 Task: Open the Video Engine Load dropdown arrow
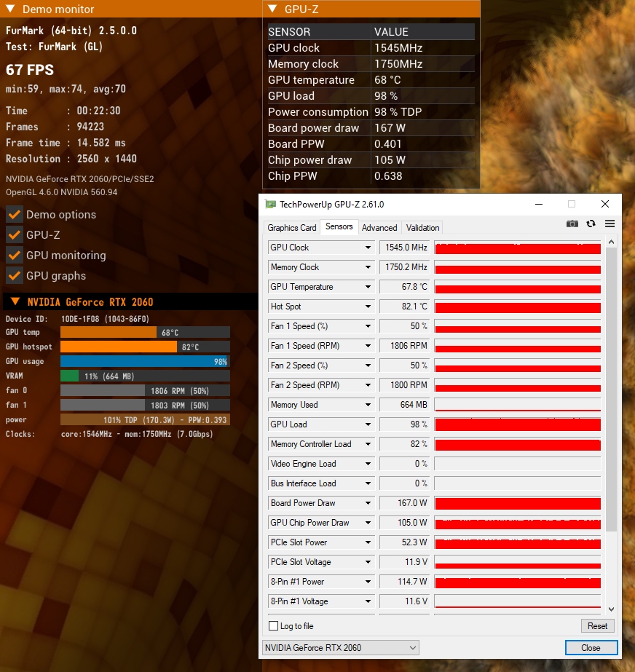click(368, 464)
